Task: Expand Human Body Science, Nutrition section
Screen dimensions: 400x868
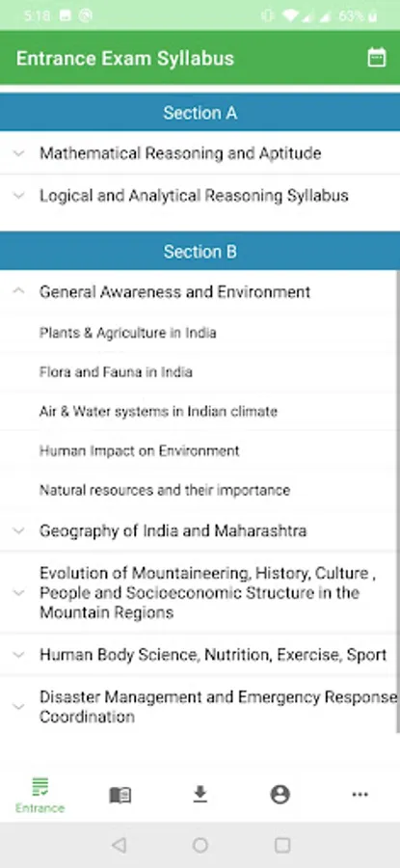Action: coord(200,655)
